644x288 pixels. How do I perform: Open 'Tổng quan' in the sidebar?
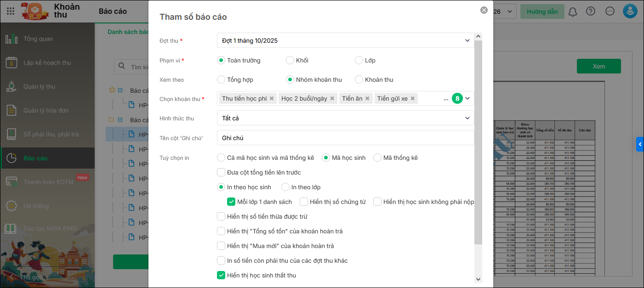[x=38, y=39]
